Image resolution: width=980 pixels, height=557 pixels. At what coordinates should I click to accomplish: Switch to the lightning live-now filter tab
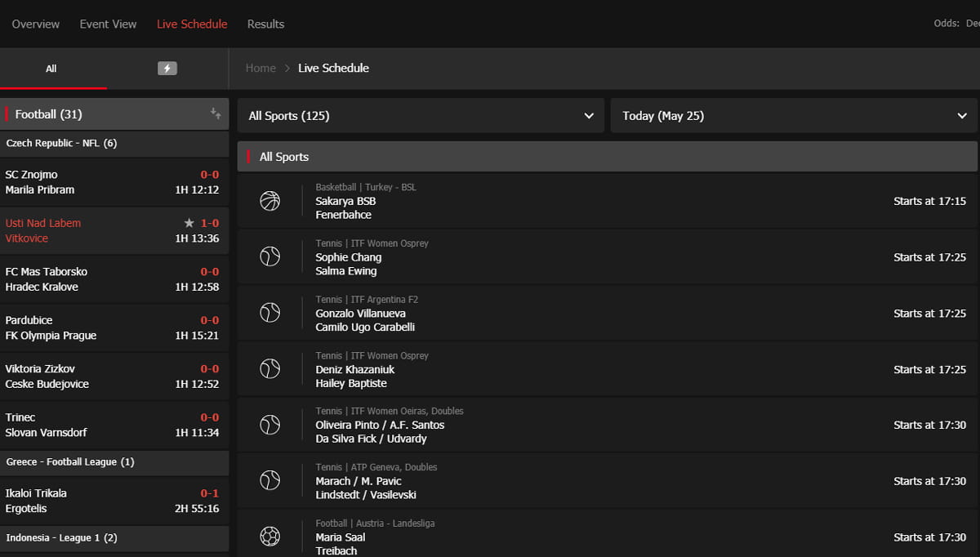pyautogui.click(x=167, y=69)
